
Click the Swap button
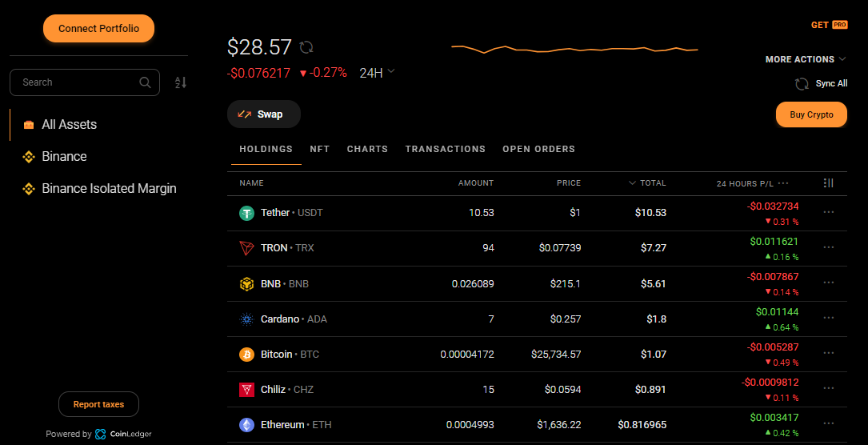click(263, 114)
